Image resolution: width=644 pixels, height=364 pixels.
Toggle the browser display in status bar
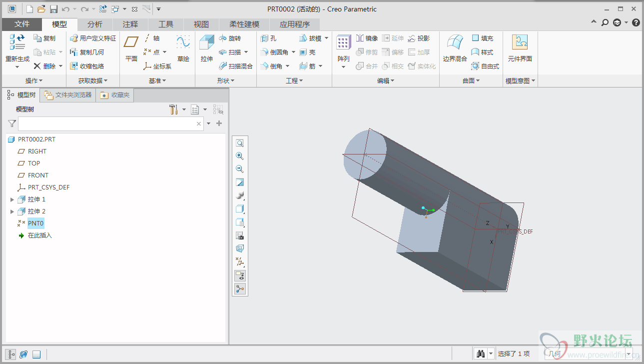pos(23,354)
